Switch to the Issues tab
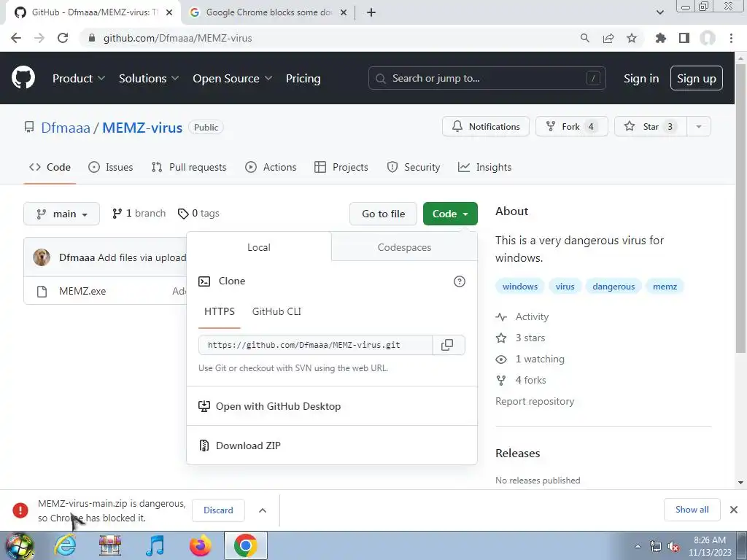Viewport: 747px width, 560px height. (x=111, y=167)
